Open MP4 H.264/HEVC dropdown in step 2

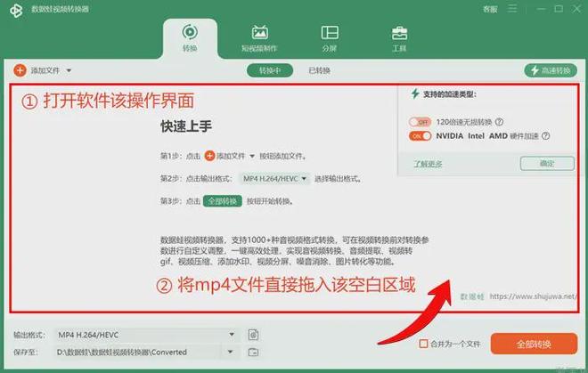click(x=274, y=179)
